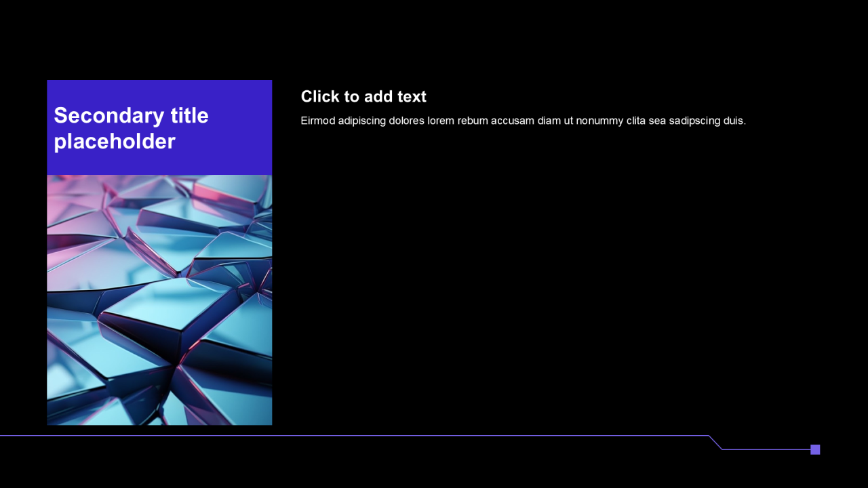Viewport: 868px width, 488px height.
Task: Click the "Secondary title placeholder" heading text
Action: (x=131, y=128)
